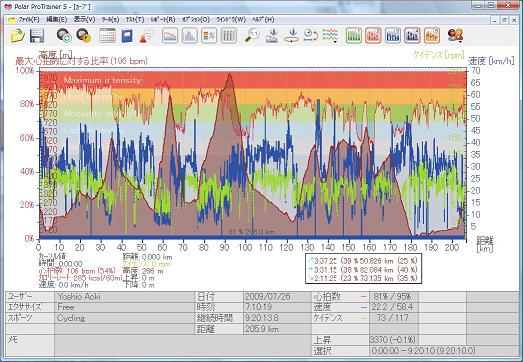Viewport: 523px width, 362px height.
Task: Click the 90 km mark on distance axis
Action: [x=224, y=248]
